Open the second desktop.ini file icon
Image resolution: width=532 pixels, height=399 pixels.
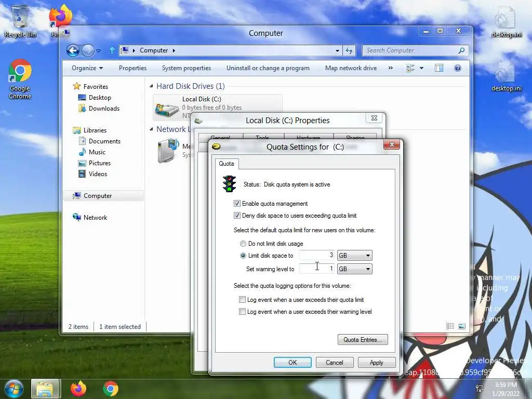click(507, 76)
